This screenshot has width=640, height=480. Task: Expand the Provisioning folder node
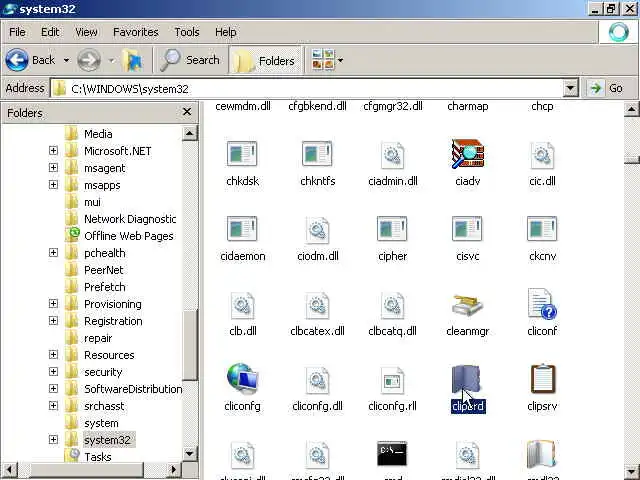click(53, 304)
